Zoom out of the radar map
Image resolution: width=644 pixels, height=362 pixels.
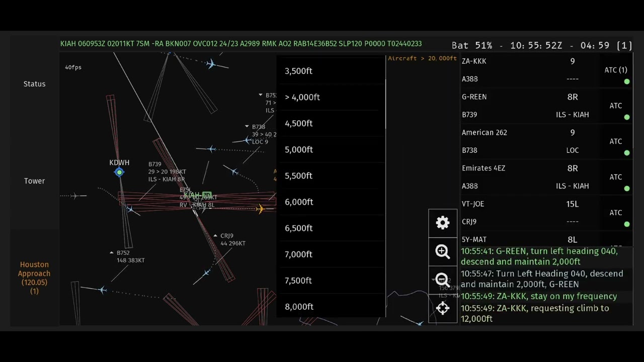point(443,280)
